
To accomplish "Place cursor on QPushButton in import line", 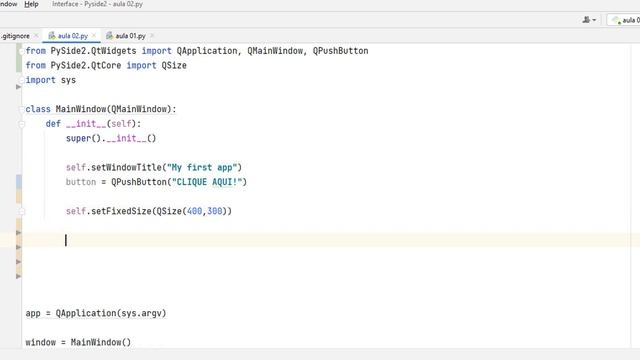I will (x=340, y=51).
